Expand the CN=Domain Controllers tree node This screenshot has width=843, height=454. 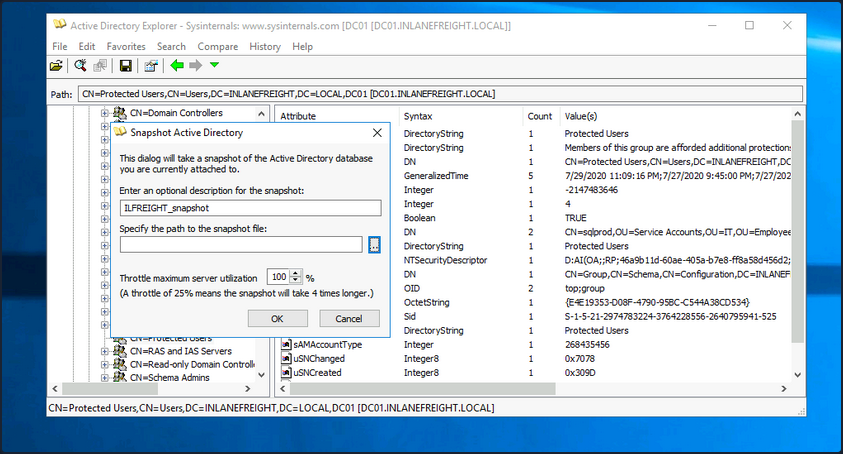104,114
